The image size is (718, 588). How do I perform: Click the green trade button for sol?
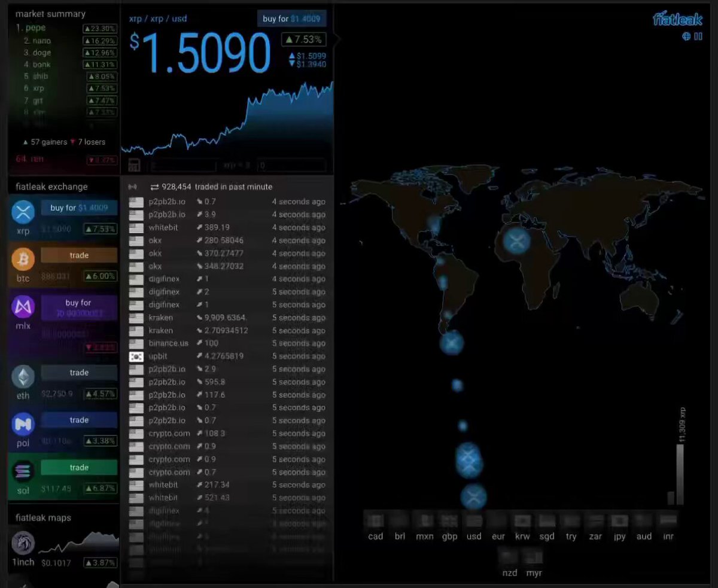click(79, 467)
